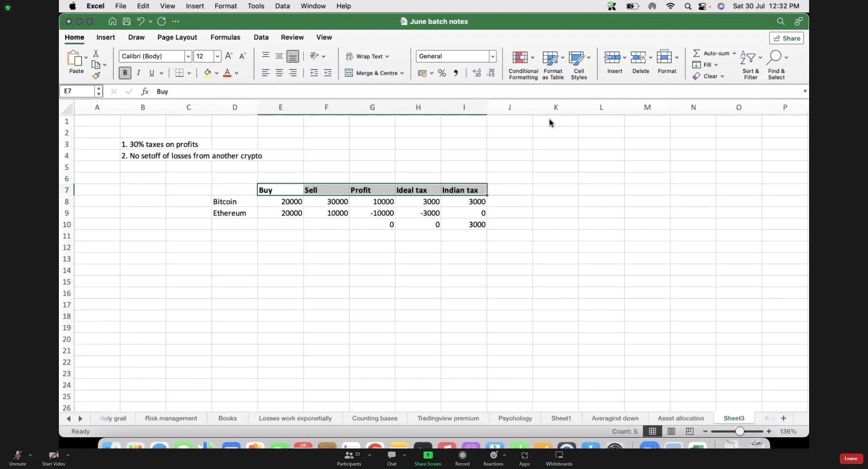This screenshot has height=469, width=868.
Task: Toggle Italic formatting button
Action: (138, 73)
